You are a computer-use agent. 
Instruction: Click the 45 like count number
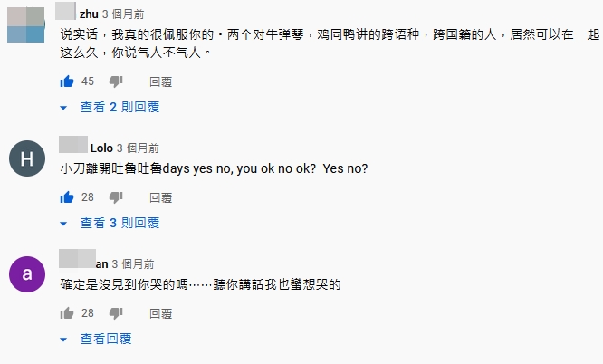pyautogui.click(x=88, y=81)
